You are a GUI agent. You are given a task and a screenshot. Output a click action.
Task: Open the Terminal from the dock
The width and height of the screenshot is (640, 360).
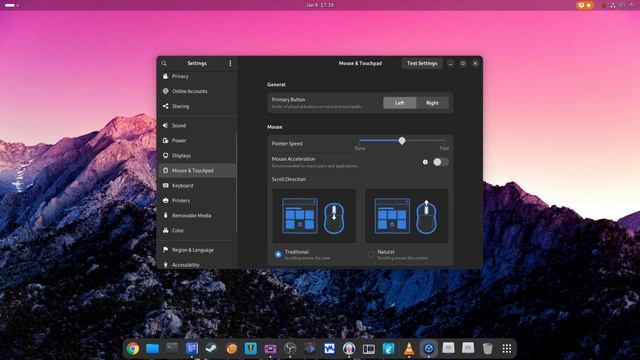172,348
